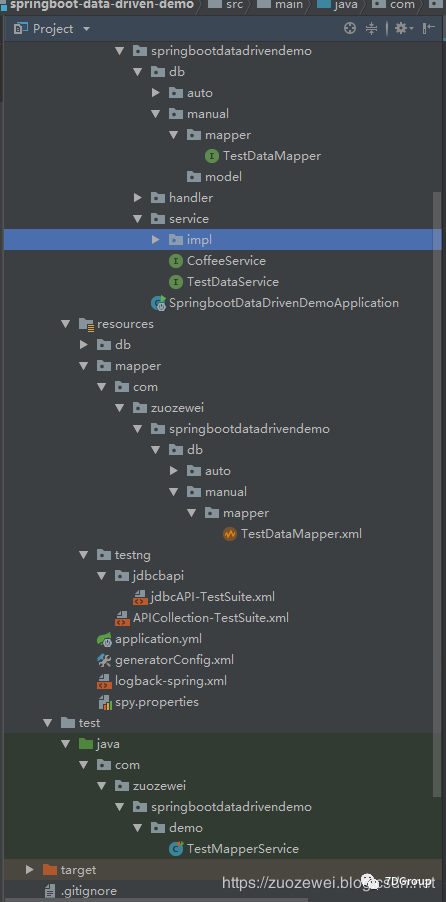Select springboot-data-driven-demo in the breadcrumb

[101, 5]
